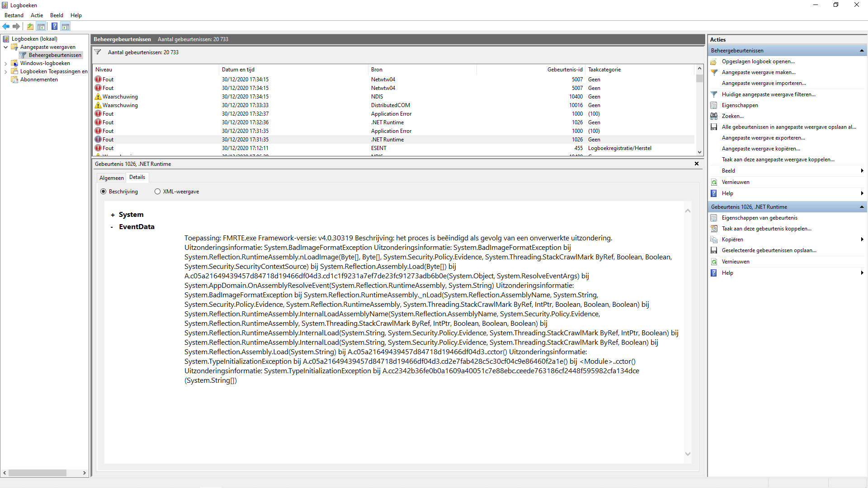Expand Windows-logboeken tree node
Viewport: 868px width, 488px height.
pos(5,64)
